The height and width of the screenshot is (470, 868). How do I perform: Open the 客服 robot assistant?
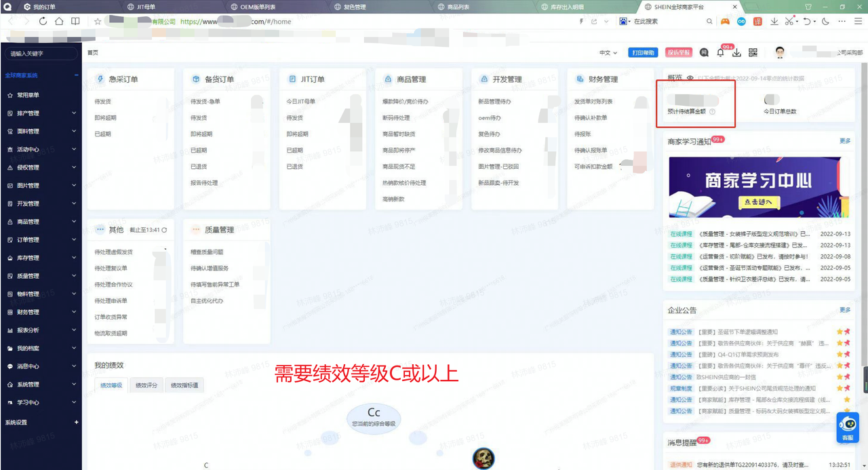(848, 426)
